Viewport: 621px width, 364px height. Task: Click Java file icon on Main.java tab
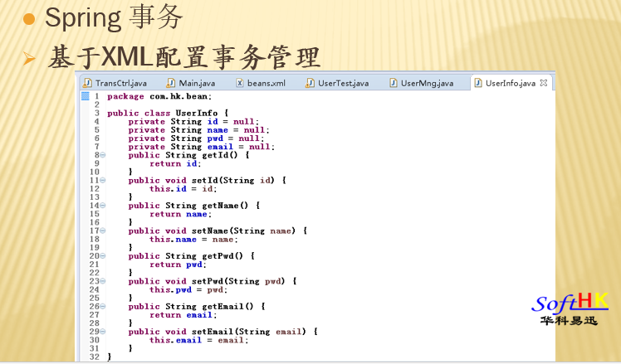171,83
